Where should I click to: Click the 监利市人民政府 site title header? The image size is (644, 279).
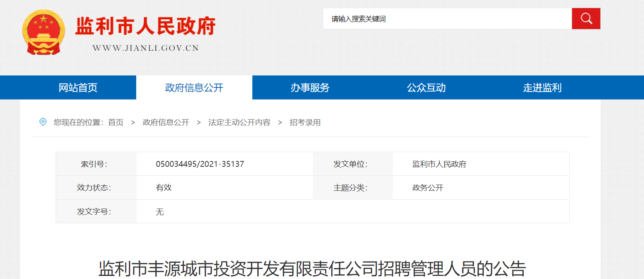click(x=145, y=26)
